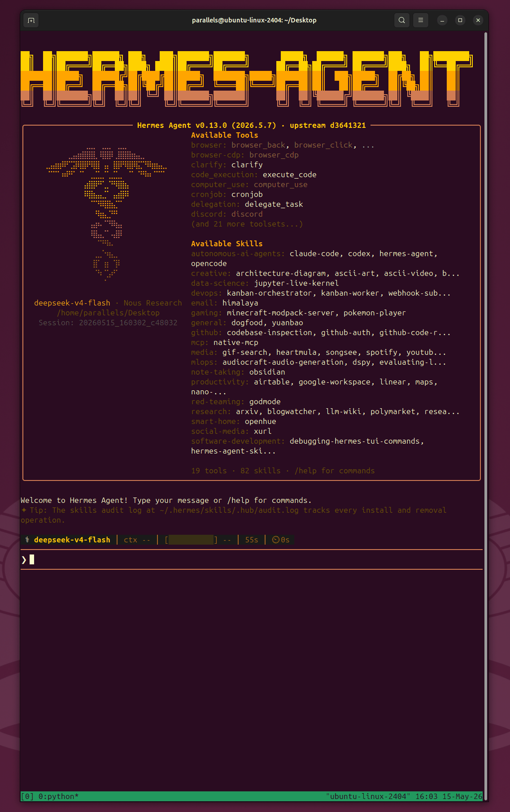510x812 pixels.
Task: Click the github-auth skill name
Action: pyautogui.click(x=346, y=332)
